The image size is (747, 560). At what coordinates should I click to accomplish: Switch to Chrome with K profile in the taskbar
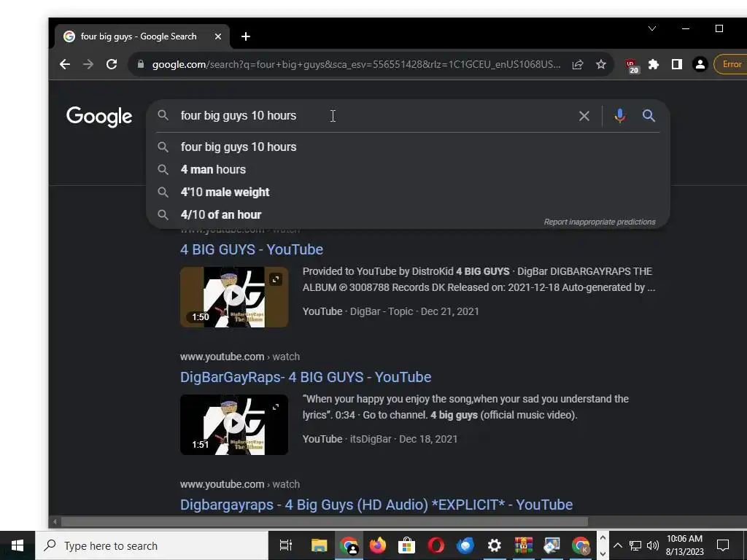click(x=581, y=545)
